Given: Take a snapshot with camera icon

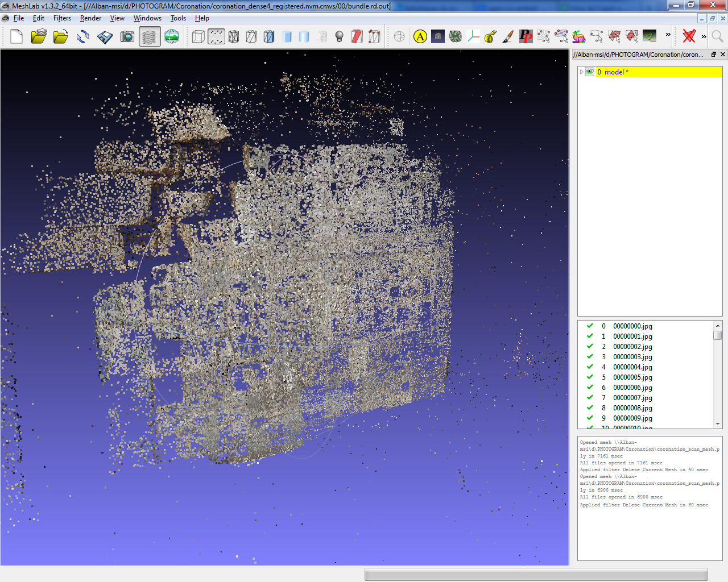Looking at the screenshot, I should click(127, 37).
